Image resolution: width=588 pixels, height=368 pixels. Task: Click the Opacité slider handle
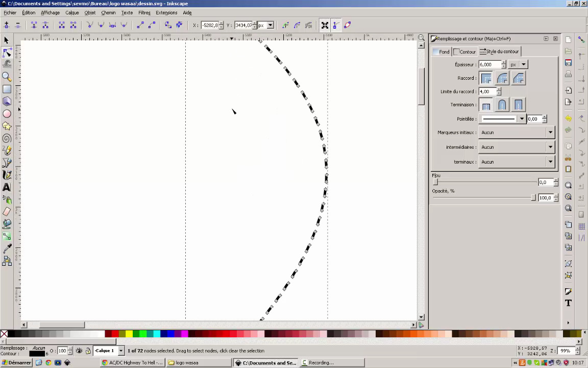click(x=533, y=198)
